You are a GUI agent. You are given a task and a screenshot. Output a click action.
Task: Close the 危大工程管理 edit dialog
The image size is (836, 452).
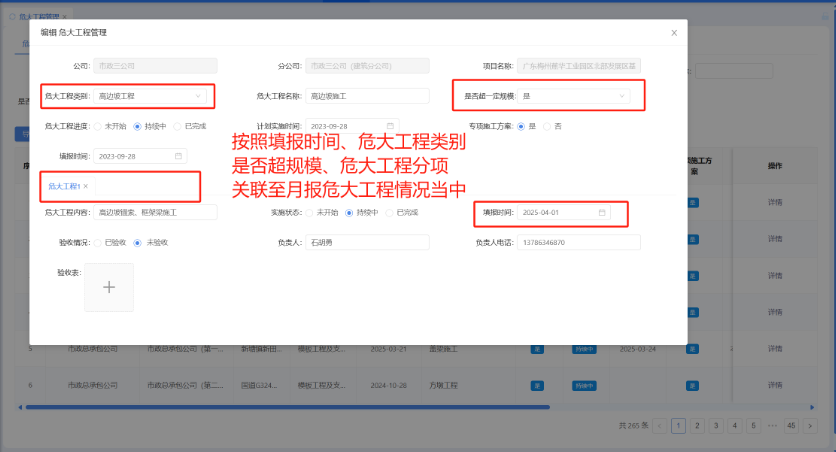pyautogui.click(x=674, y=32)
